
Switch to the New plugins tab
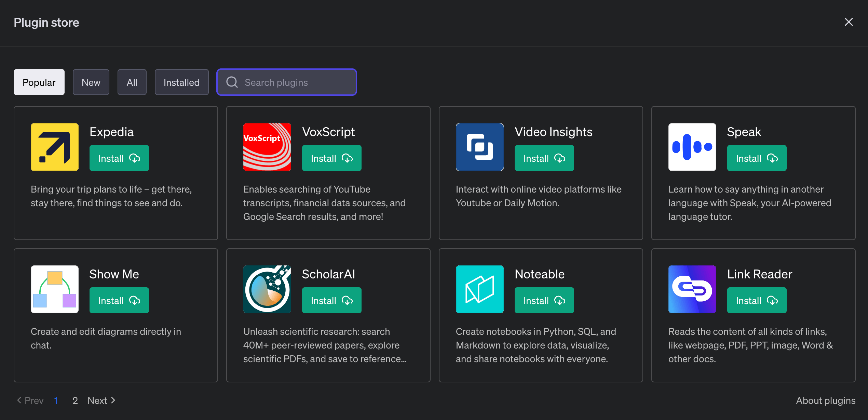91,82
